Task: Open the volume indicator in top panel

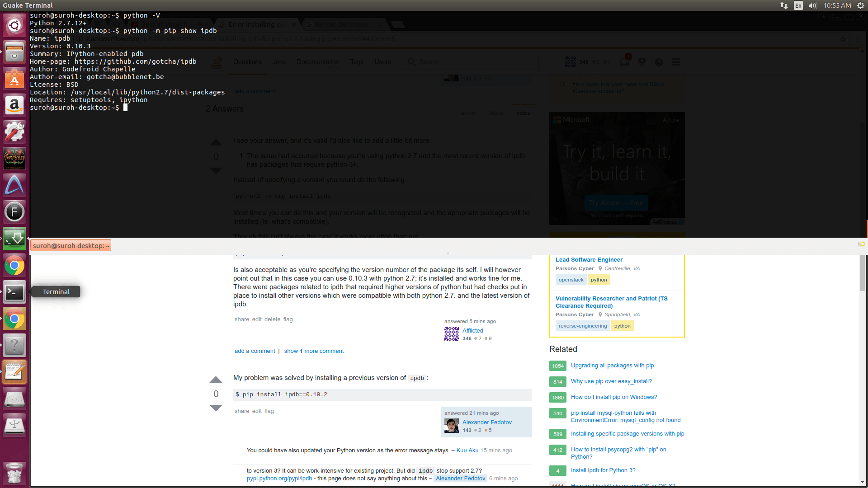Action: point(812,5)
